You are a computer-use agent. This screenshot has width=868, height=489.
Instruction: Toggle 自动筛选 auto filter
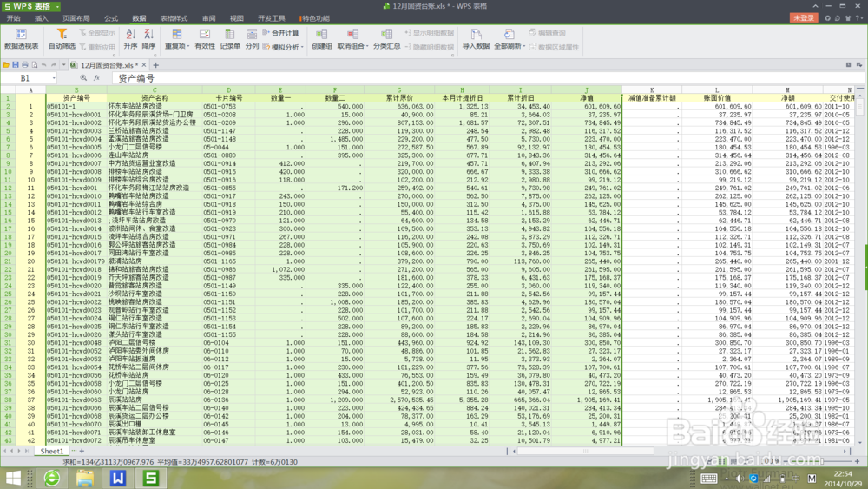pyautogui.click(x=62, y=39)
